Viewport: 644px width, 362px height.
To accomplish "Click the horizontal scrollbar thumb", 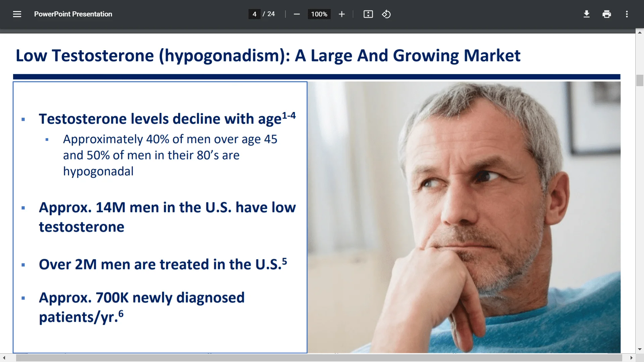I will point(319,358).
